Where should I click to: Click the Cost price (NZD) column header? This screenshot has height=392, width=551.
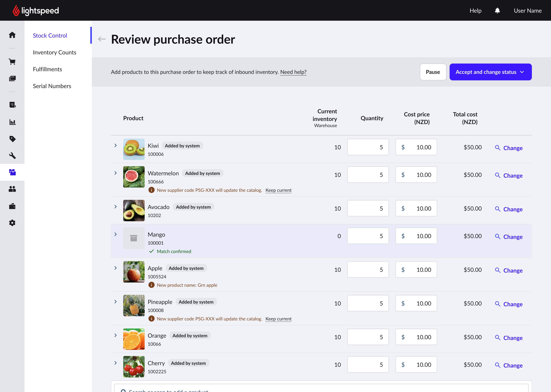(x=417, y=118)
